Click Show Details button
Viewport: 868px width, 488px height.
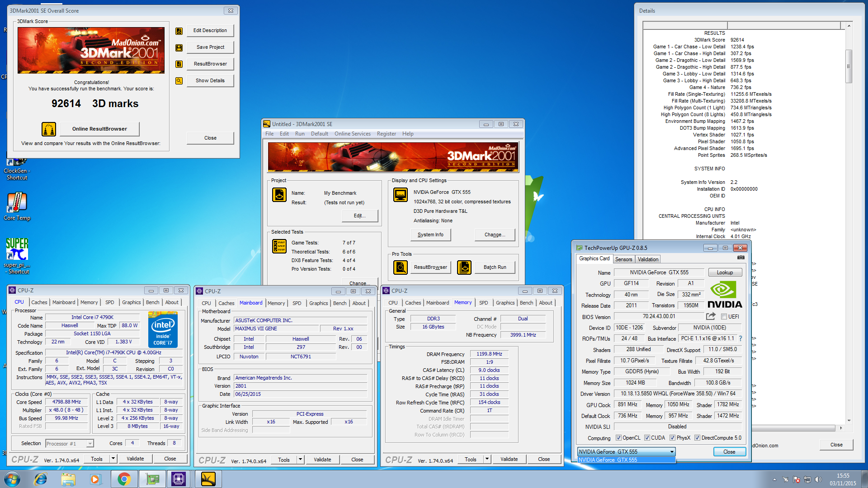pyautogui.click(x=210, y=81)
